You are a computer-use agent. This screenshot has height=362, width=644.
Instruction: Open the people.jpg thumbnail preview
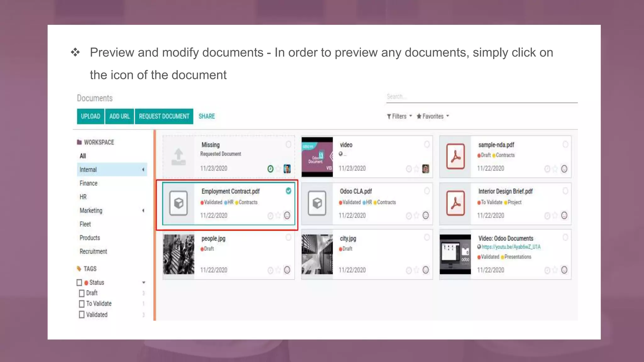[178, 254]
